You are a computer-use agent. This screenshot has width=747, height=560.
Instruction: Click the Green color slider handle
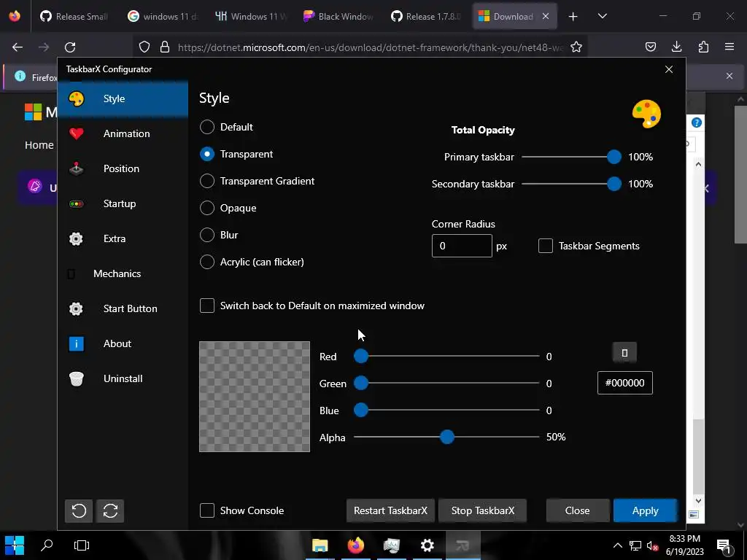(361, 383)
